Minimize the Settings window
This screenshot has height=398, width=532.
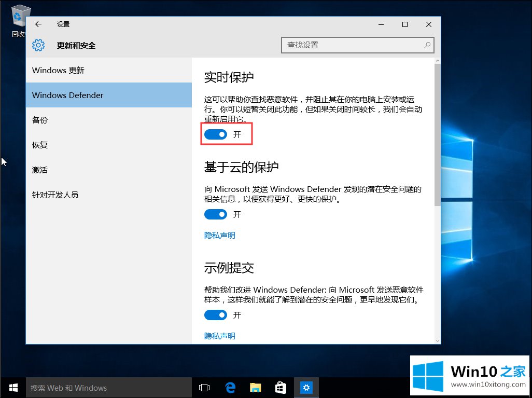(381, 24)
